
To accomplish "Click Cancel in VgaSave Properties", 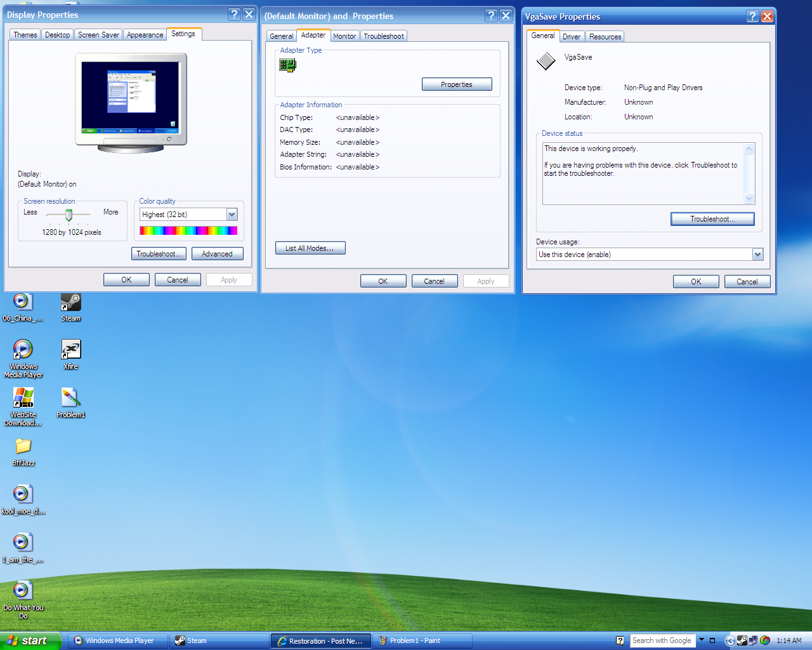I will point(747,282).
